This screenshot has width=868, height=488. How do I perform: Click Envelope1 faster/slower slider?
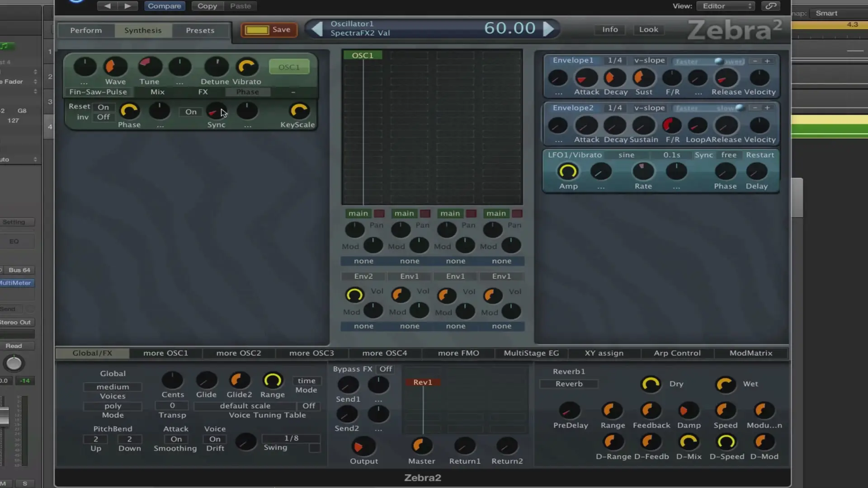point(708,61)
